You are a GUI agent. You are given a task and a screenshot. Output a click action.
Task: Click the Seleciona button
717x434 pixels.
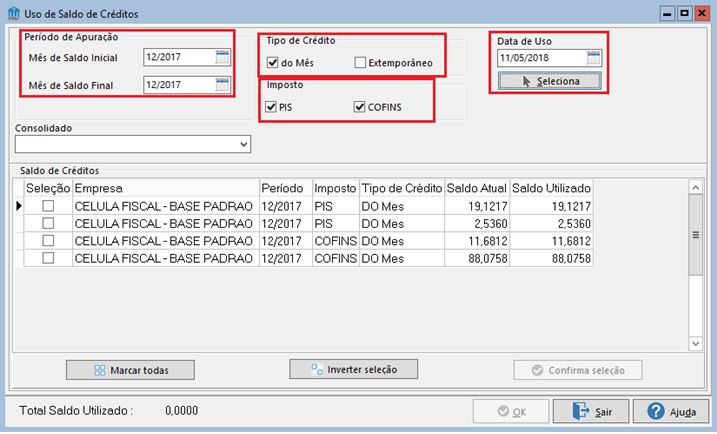(x=550, y=81)
